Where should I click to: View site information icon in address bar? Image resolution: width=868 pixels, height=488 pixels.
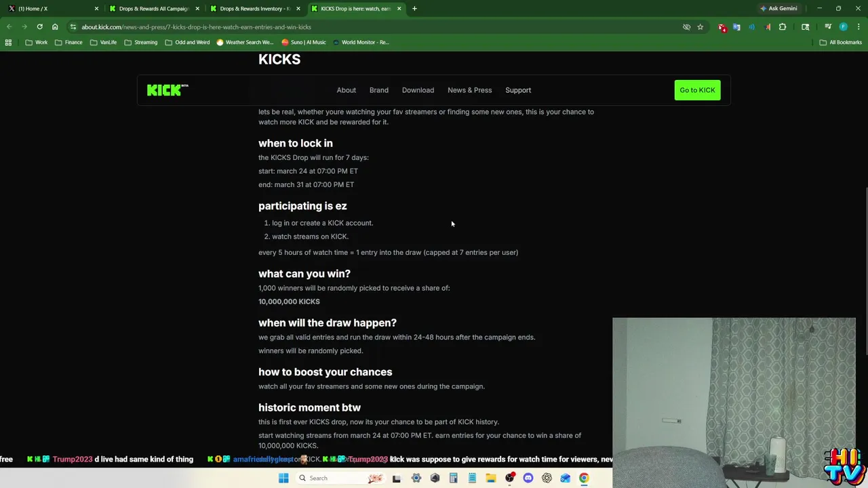click(73, 27)
